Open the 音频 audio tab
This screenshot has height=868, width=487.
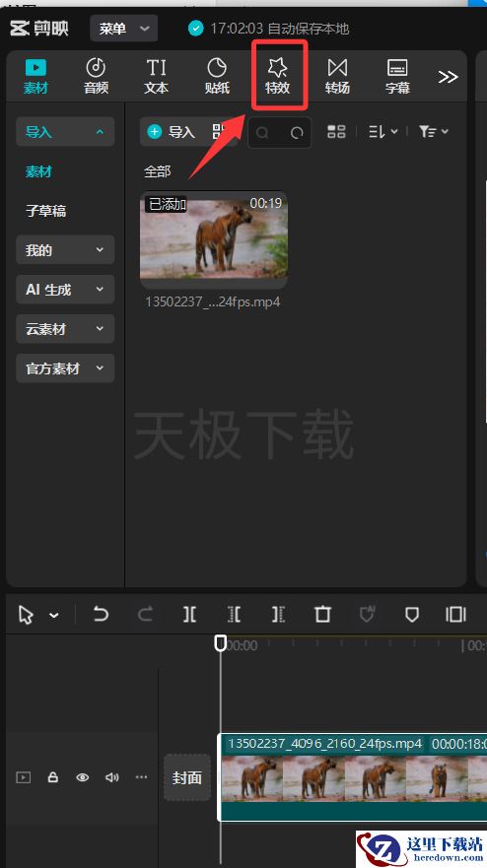(96, 77)
